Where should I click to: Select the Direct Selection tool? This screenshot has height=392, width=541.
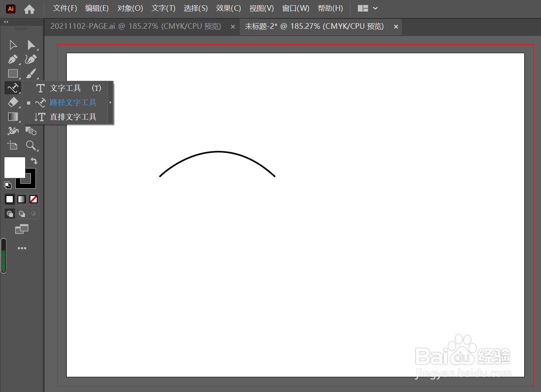click(x=31, y=45)
